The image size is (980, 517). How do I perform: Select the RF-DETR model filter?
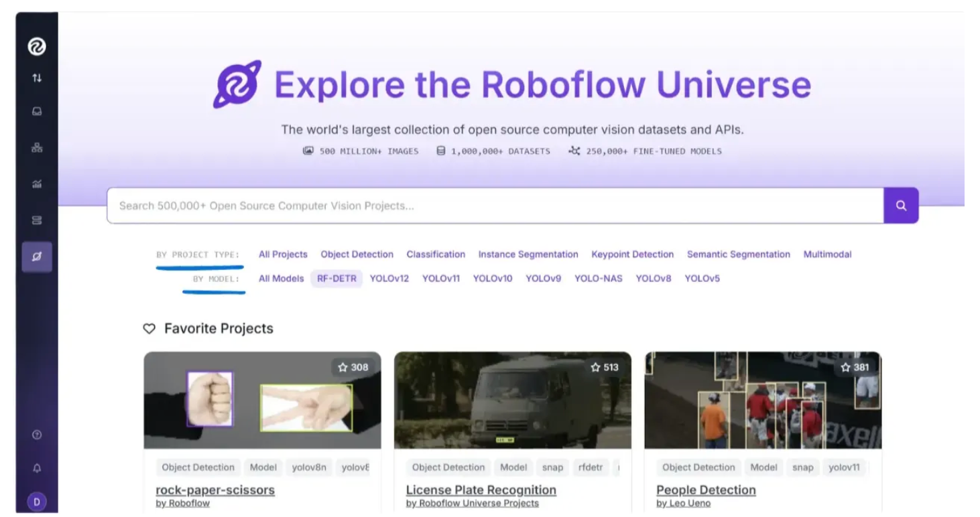336,279
